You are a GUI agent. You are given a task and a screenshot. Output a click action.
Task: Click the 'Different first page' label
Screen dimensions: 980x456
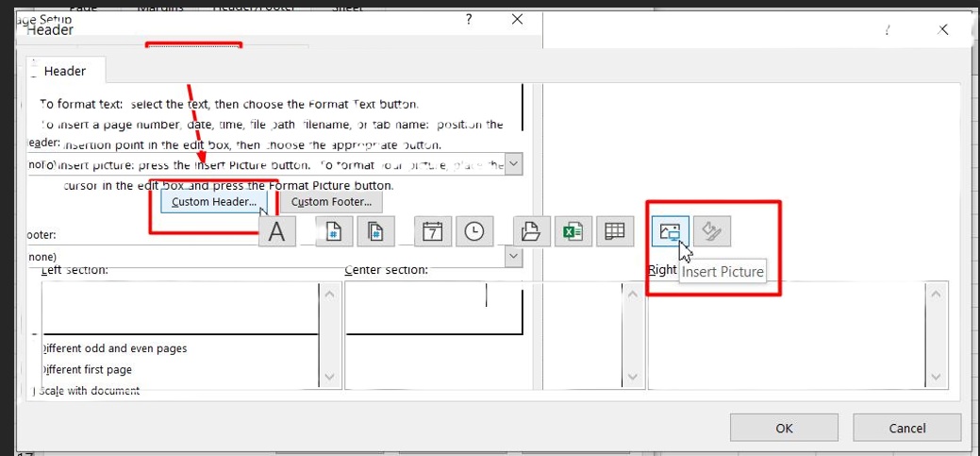click(86, 370)
